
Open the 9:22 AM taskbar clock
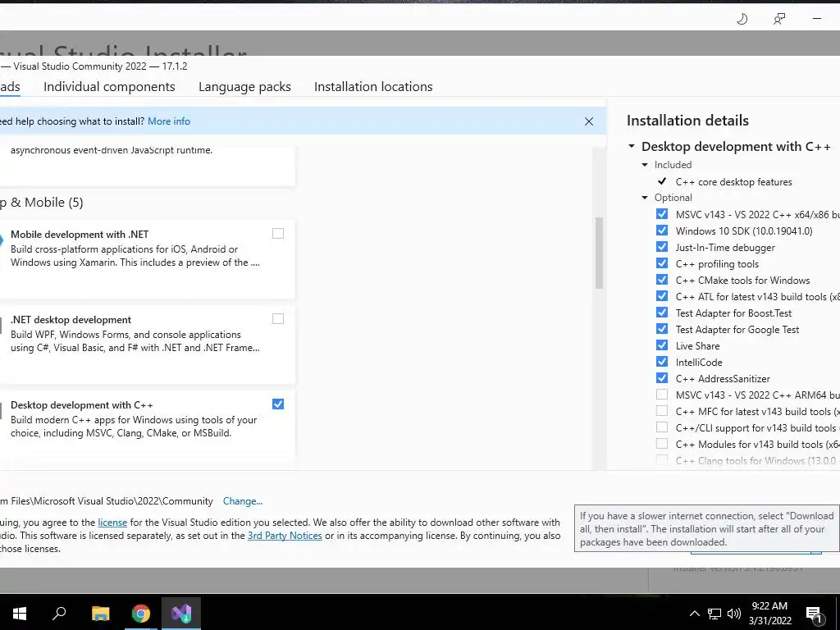(x=769, y=614)
